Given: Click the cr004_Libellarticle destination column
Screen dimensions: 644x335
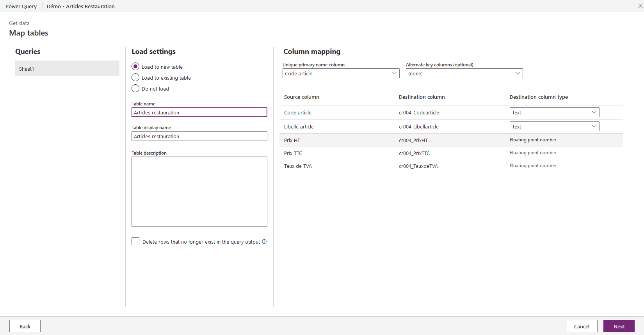Looking at the screenshot, I should point(419,127).
